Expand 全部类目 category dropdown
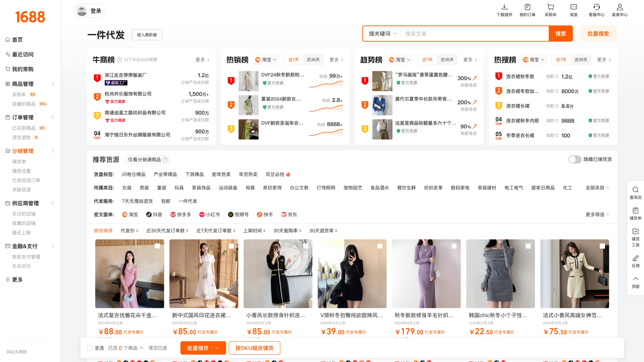This screenshot has height=362, width=644. 597,188
